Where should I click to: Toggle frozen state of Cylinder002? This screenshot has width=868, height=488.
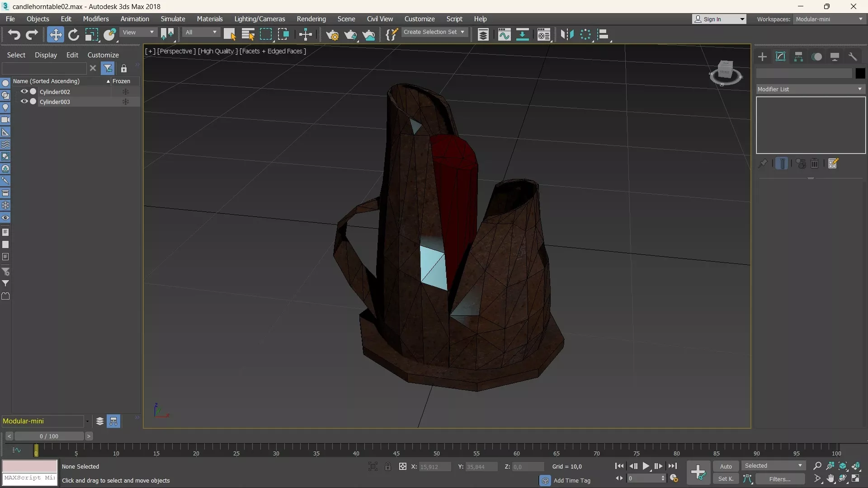[126, 92]
